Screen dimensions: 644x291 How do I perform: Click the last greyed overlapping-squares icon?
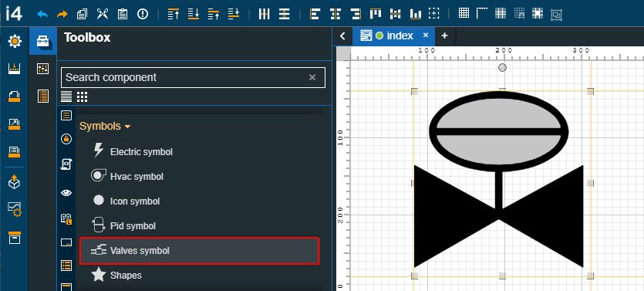557,15
